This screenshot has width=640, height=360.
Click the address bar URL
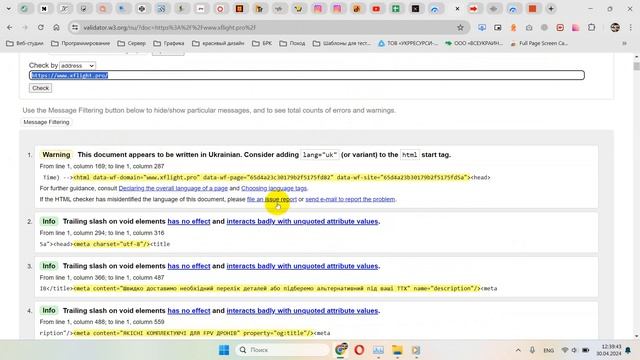(x=169, y=27)
